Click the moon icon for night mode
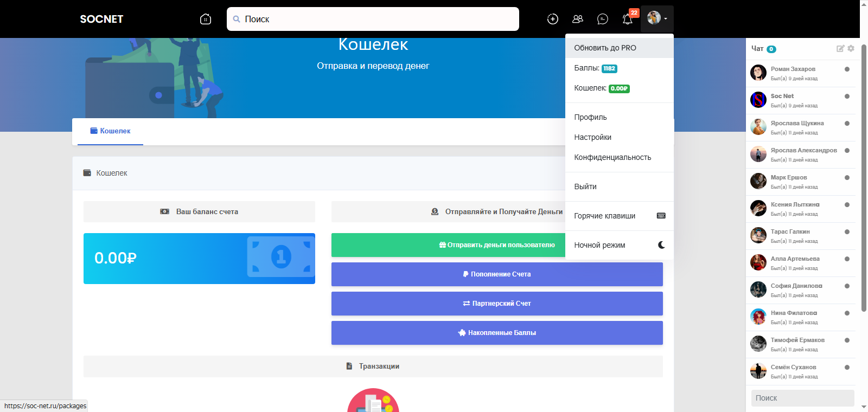 click(661, 245)
